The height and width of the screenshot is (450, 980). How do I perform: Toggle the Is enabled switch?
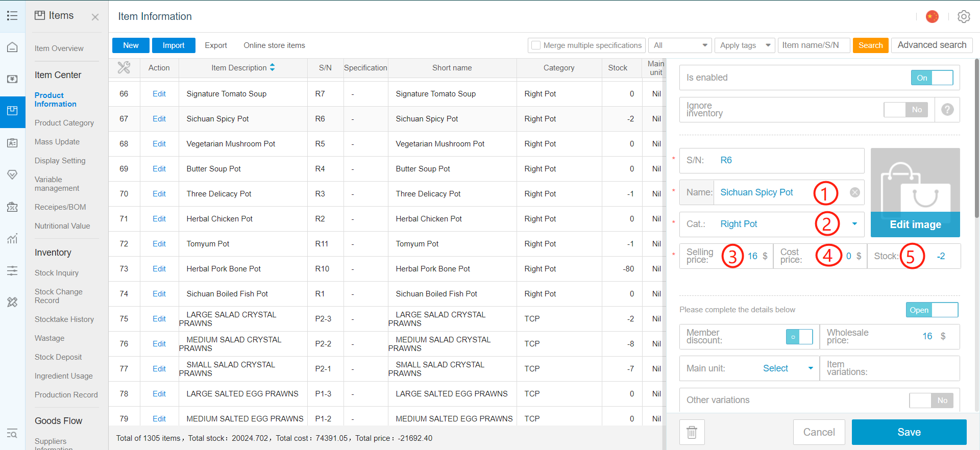point(932,78)
